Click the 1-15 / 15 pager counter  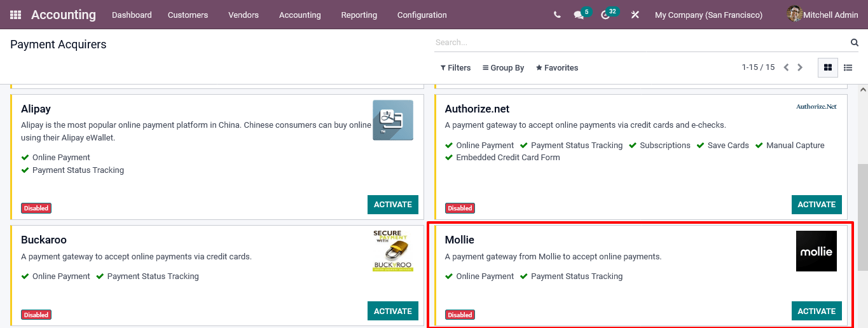point(758,67)
